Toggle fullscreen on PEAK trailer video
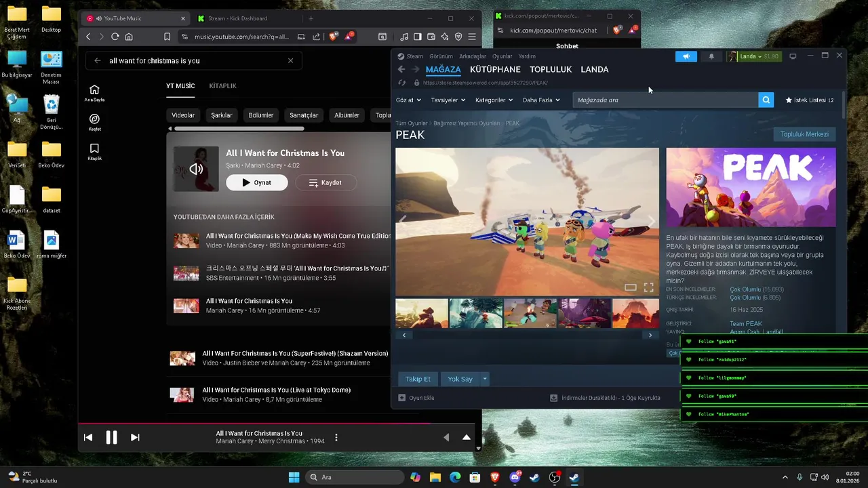Image resolution: width=868 pixels, height=488 pixels. 648,287
